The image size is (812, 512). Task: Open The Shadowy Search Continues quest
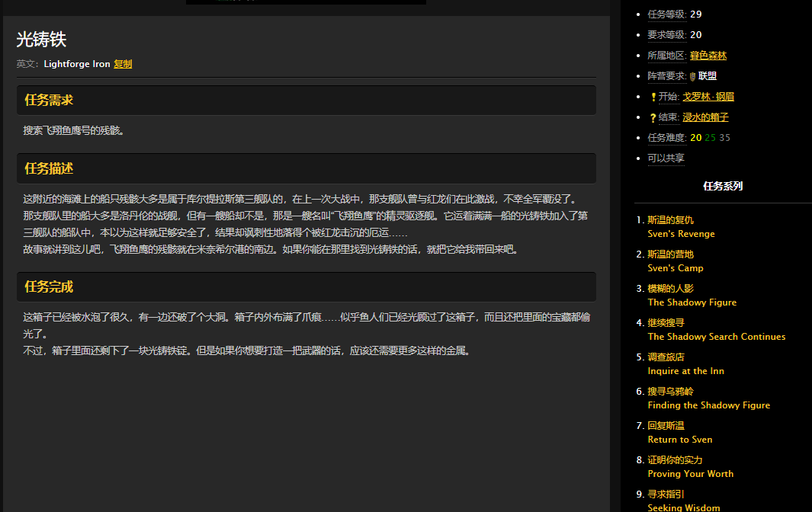(x=716, y=336)
